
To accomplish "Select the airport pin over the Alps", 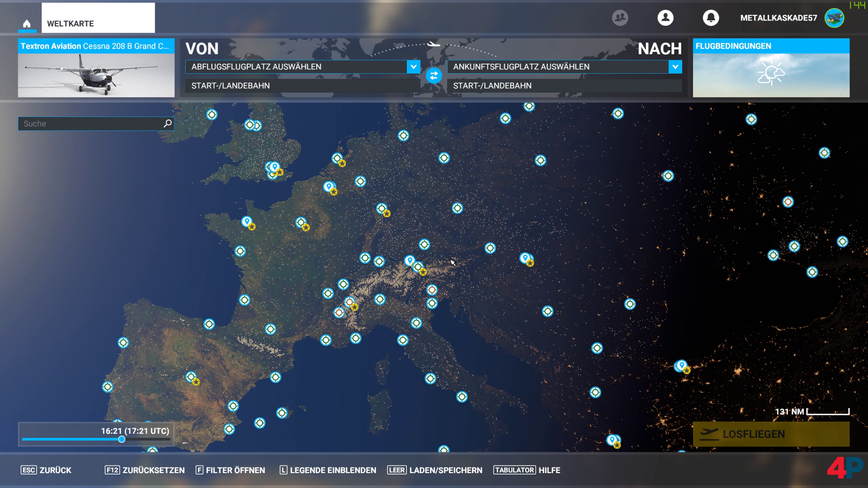I will click(410, 261).
